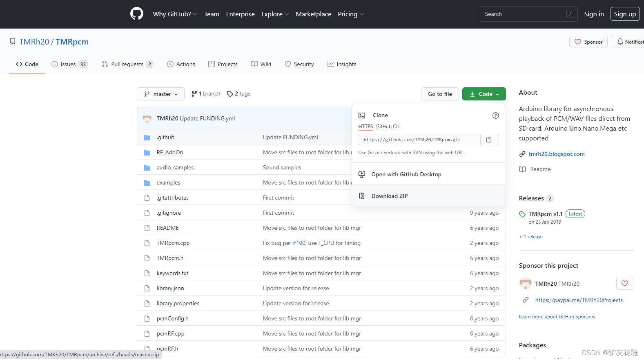Expand the Explore menu
The height and width of the screenshot is (360, 644).
(275, 14)
